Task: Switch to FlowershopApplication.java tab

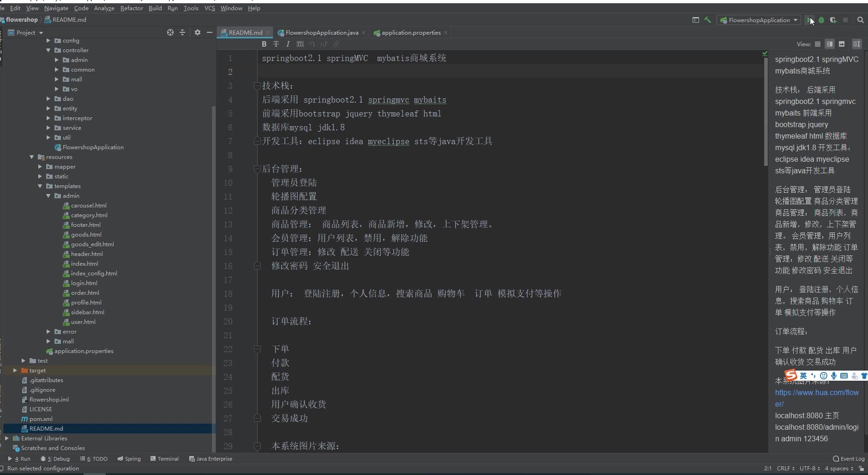Action: (x=322, y=32)
